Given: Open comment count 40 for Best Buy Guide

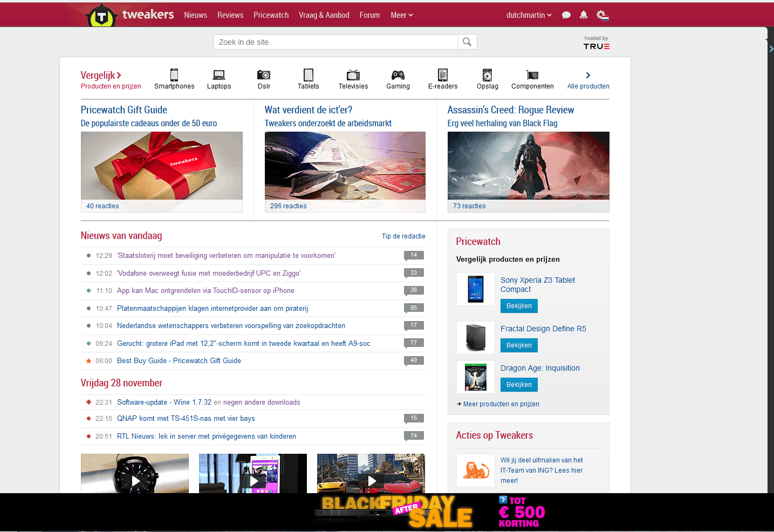Looking at the screenshot, I should pyautogui.click(x=414, y=360).
